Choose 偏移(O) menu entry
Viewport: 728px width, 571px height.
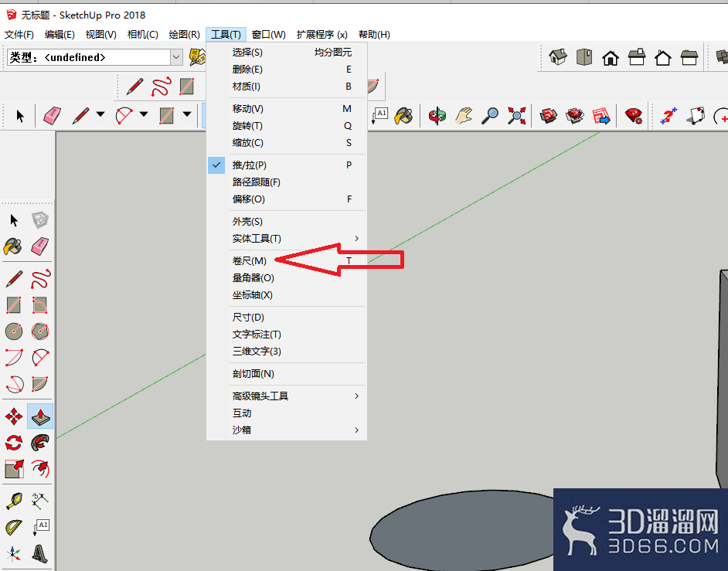(x=287, y=199)
